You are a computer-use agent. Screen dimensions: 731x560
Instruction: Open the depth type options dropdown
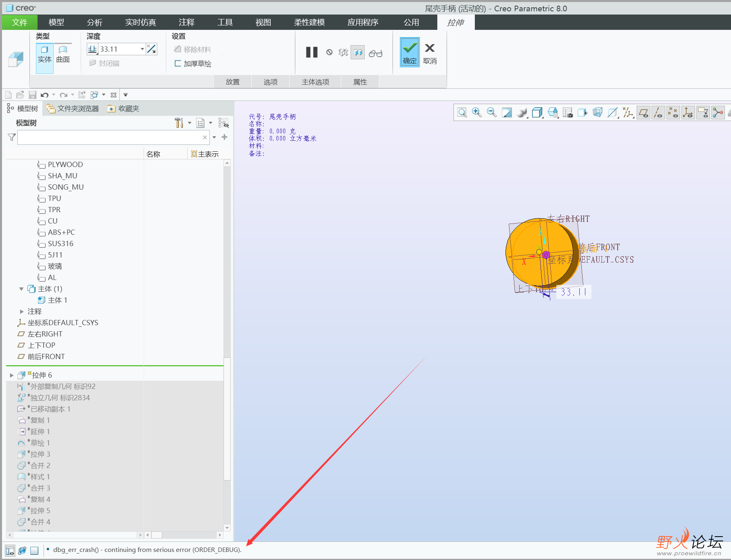click(92, 49)
